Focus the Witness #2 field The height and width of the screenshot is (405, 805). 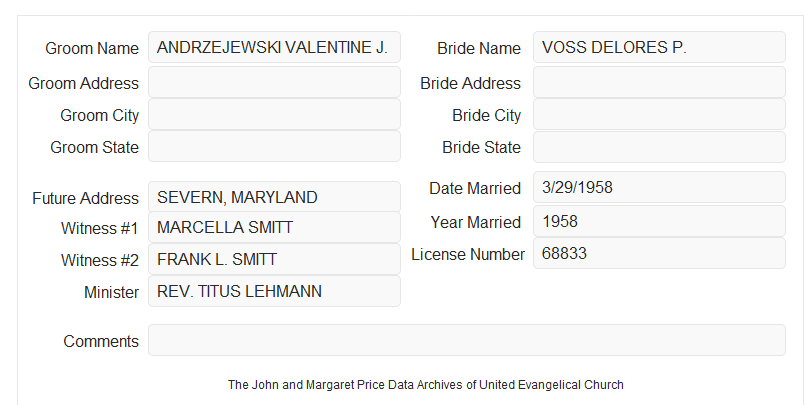coord(274,259)
